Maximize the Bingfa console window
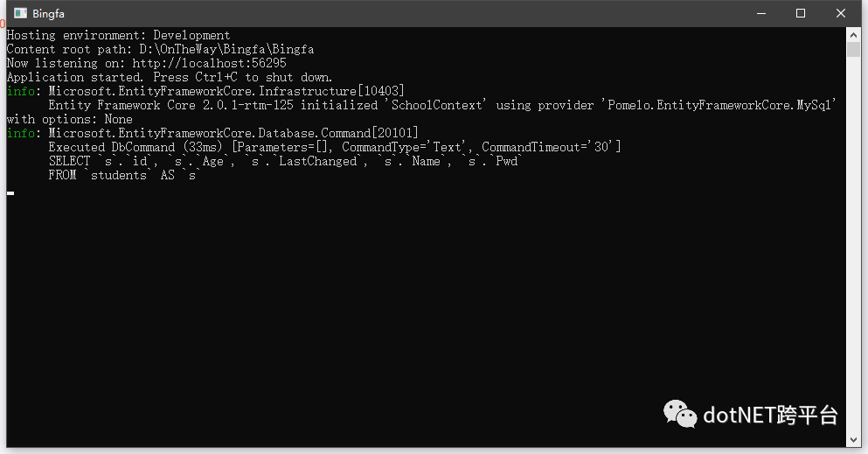The height and width of the screenshot is (454, 868). [801, 13]
